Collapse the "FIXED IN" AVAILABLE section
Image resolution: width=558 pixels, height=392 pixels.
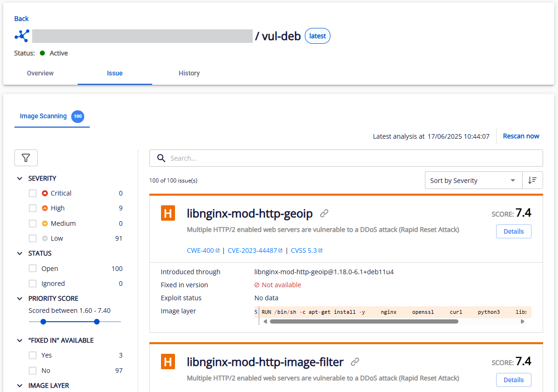[x=20, y=340]
